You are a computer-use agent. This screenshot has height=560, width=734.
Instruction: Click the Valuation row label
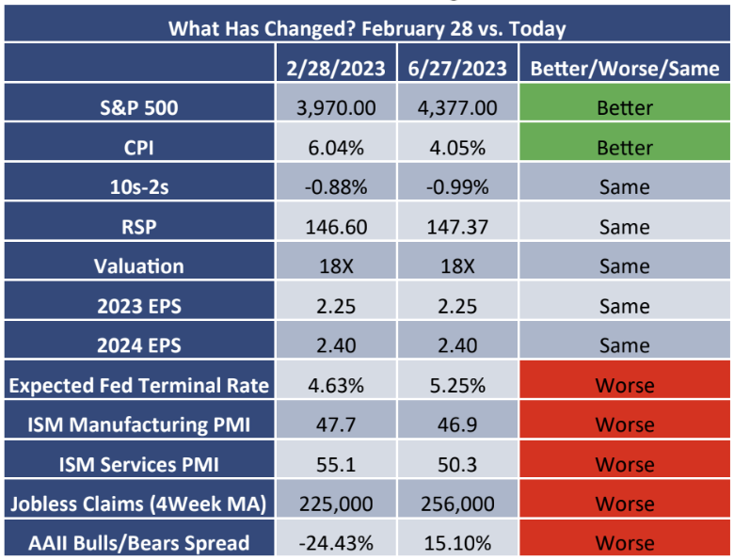(141, 266)
